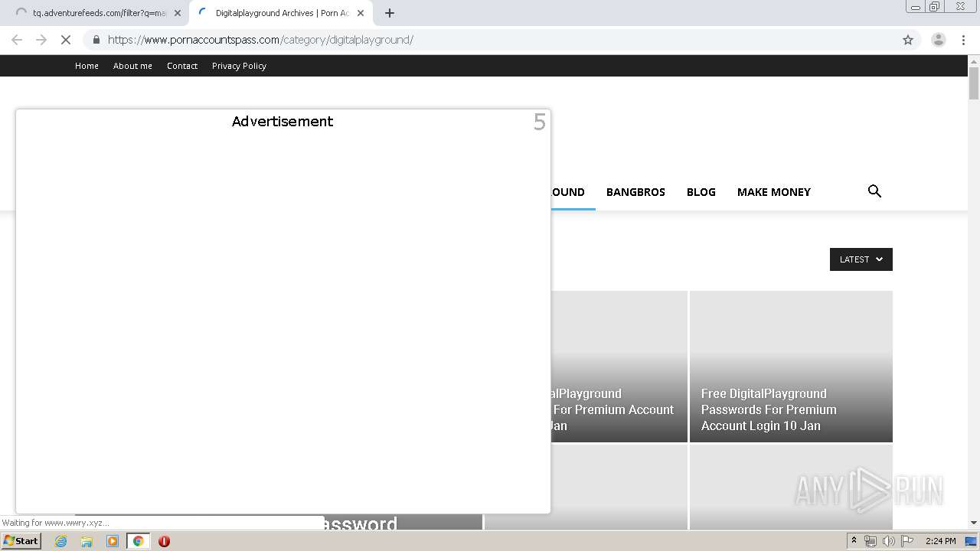Viewport: 980px width, 551px height.
Task: Open the red Opera icon in taskbar
Action: coord(164,541)
